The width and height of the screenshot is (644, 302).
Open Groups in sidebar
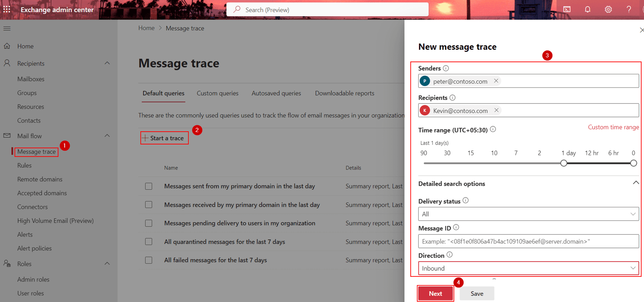pyautogui.click(x=27, y=93)
